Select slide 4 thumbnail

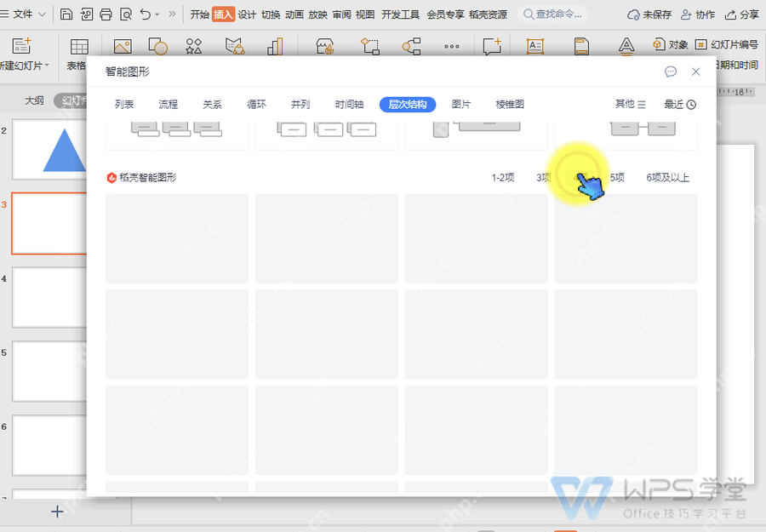tap(49, 297)
